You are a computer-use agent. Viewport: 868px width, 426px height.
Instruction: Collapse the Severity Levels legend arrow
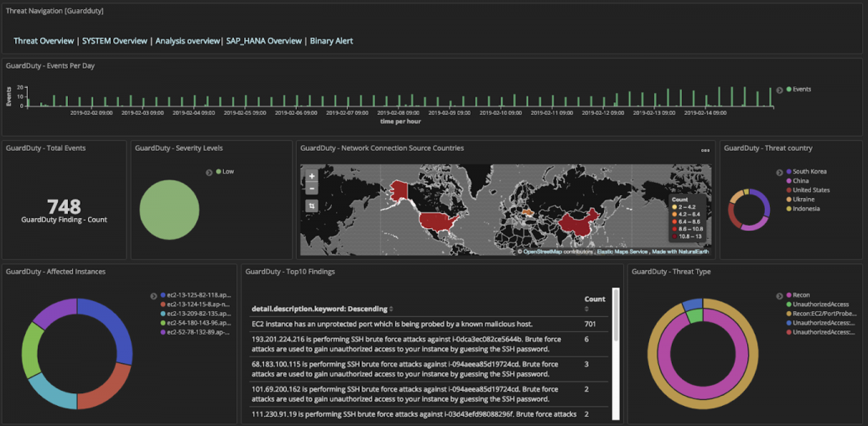(210, 172)
